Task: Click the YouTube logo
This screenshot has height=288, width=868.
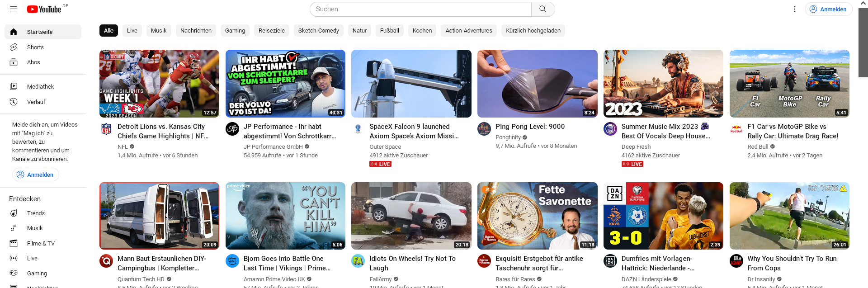Action: click(x=44, y=9)
